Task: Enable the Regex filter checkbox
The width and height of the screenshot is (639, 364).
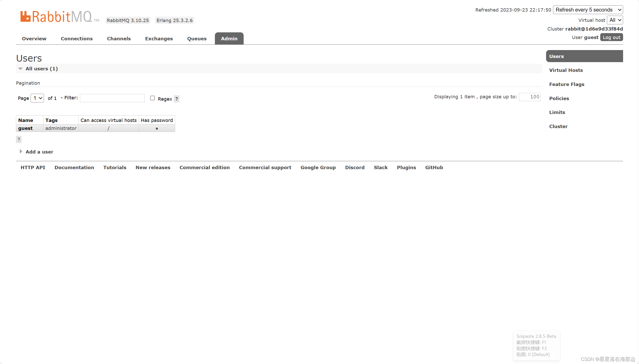Action: tap(152, 98)
